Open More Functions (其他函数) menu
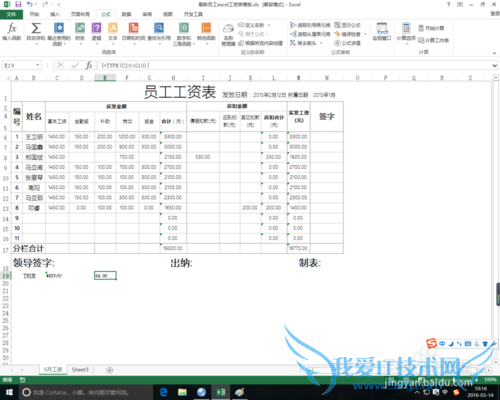Viewport: 500px width, 400px height. tap(206, 33)
